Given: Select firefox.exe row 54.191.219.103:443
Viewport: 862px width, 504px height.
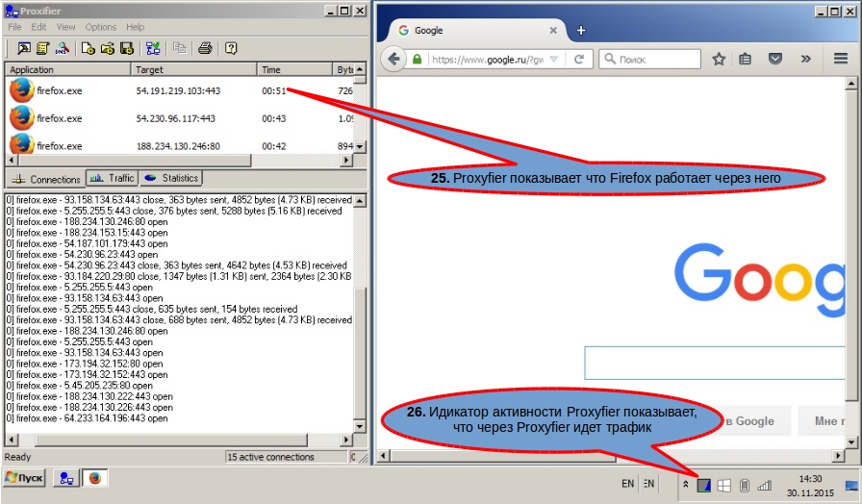Looking at the screenshot, I should 179,90.
